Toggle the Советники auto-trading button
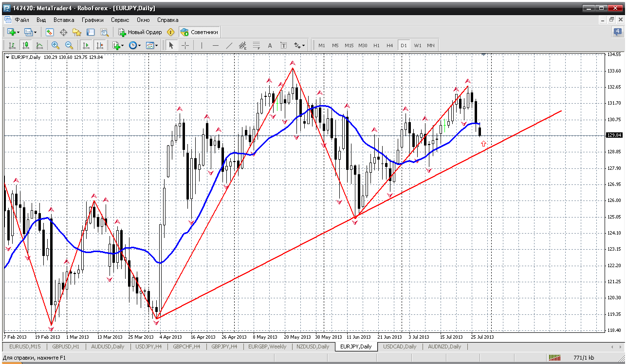 coord(200,32)
